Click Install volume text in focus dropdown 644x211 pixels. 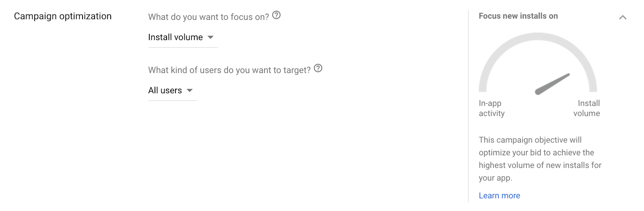pyautogui.click(x=175, y=37)
